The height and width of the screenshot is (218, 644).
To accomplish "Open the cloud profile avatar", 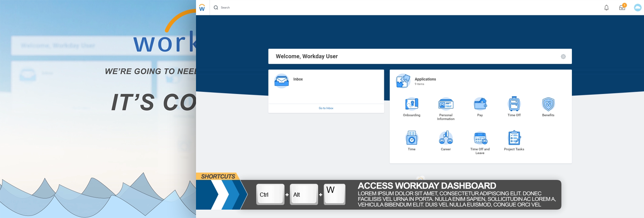I will tap(638, 7).
